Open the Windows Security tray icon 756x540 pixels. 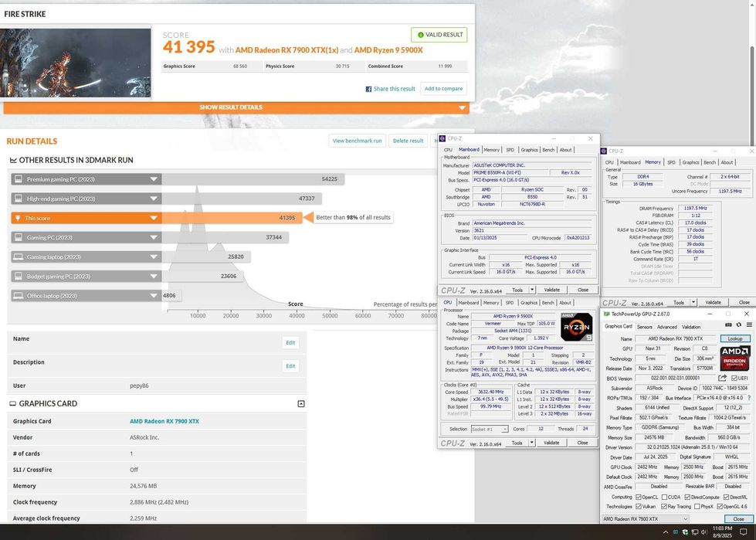pyautogui.click(x=685, y=532)
